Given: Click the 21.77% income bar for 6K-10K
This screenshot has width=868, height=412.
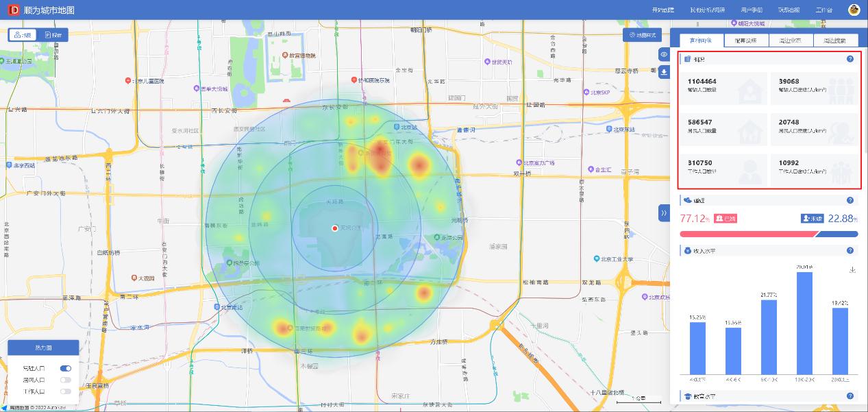Looking at the screenshot, I should [769, 337].
